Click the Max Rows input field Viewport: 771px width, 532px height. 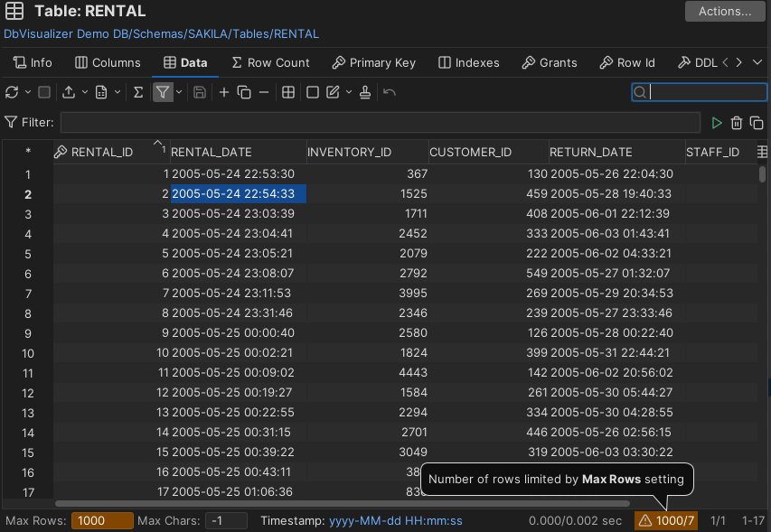point(101,520)
